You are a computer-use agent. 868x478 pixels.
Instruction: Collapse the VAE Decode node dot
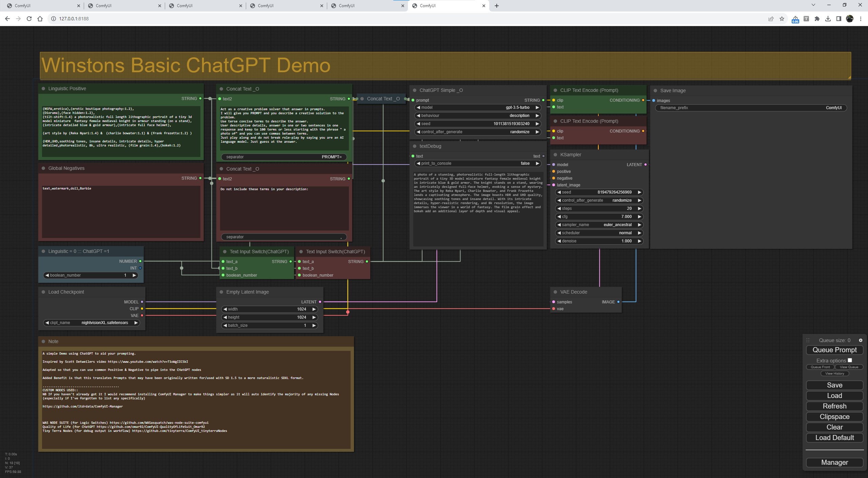(555, 292)
